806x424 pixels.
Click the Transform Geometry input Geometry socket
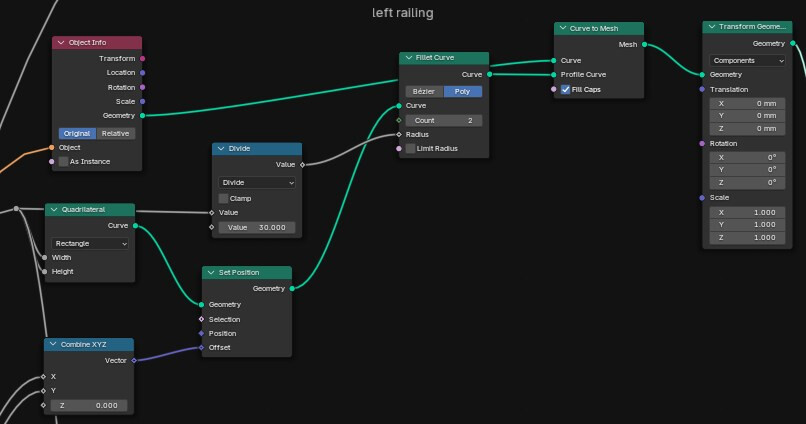pyautogui.click(x=702, y=75)
